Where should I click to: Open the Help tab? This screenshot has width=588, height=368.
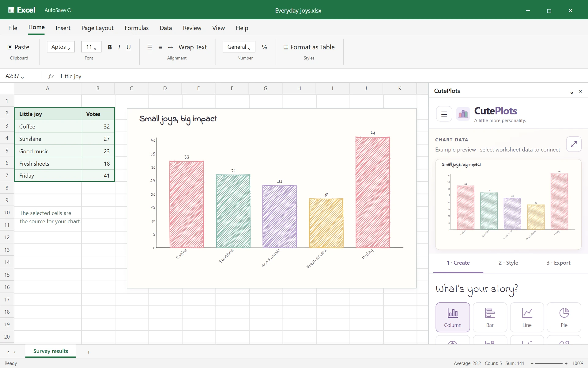242,28
